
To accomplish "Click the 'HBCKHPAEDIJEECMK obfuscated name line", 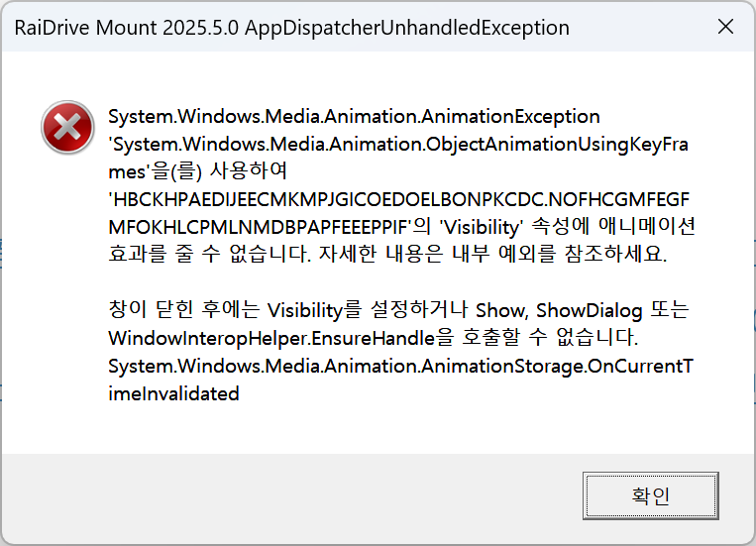I will pos(399,199).
